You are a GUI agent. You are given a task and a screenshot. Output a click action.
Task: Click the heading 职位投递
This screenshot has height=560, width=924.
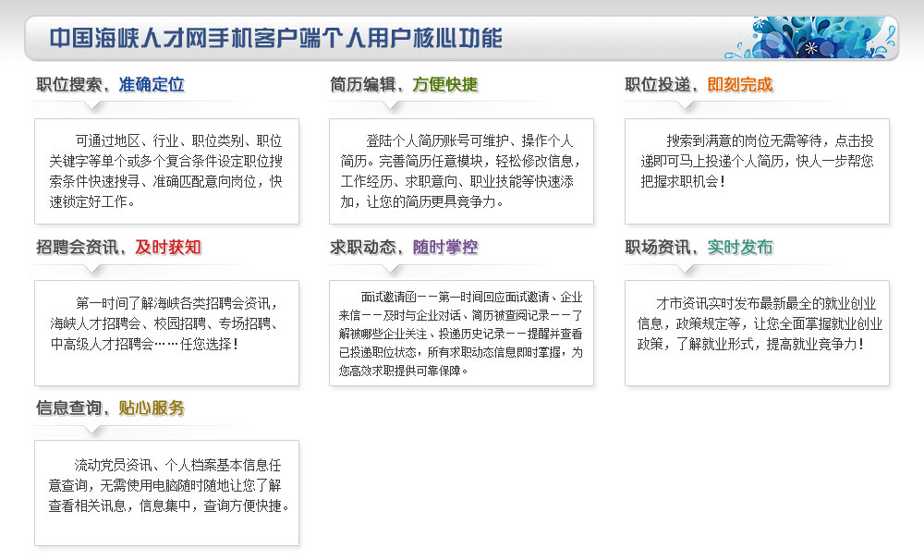tap(658, 85)
